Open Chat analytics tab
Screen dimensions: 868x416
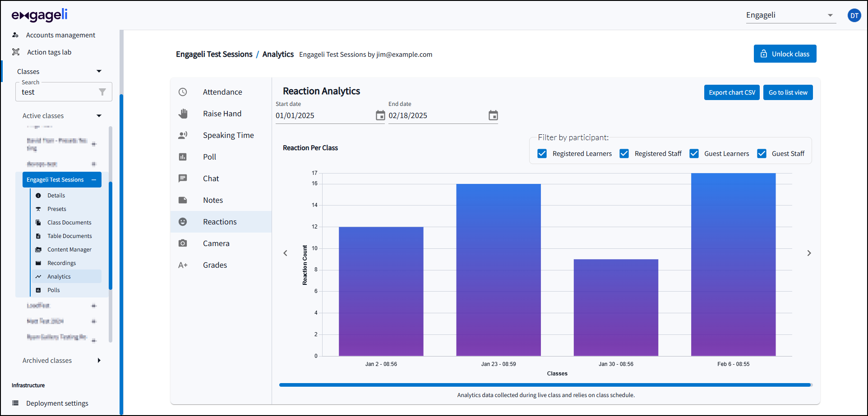(x=221, y=178)
